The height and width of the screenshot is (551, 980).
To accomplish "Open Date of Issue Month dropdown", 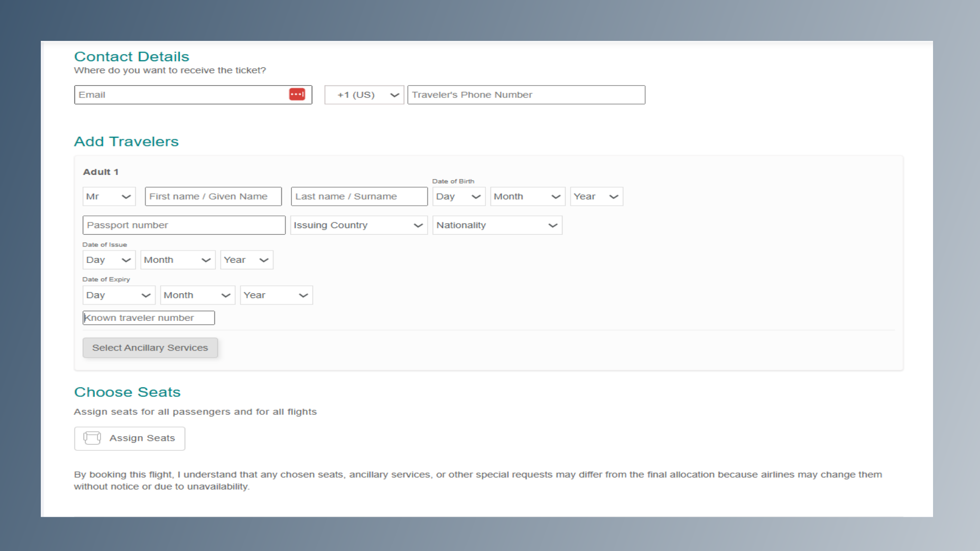I will (178, 260).
